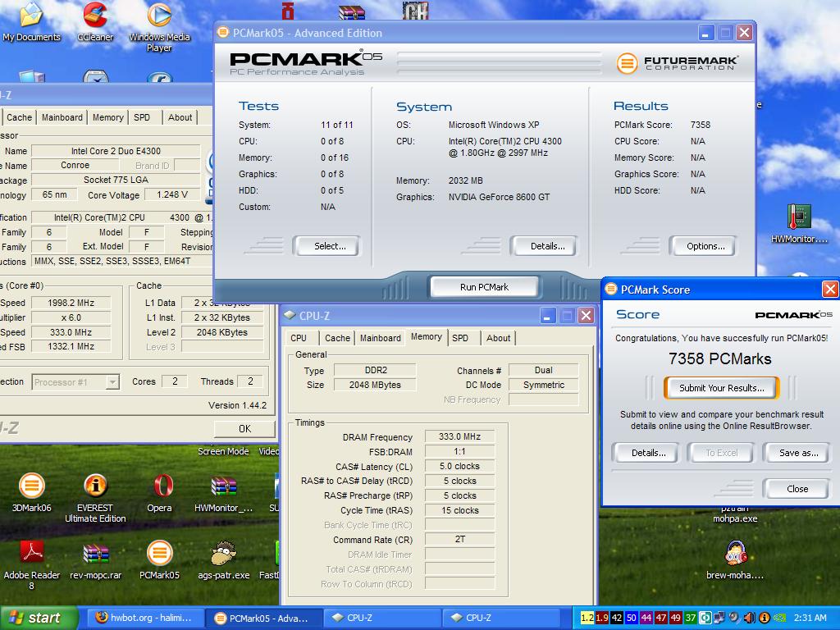The image size is (840, 630).
Task: Click the EVEREST info tray icon
Action: point(765,618)
